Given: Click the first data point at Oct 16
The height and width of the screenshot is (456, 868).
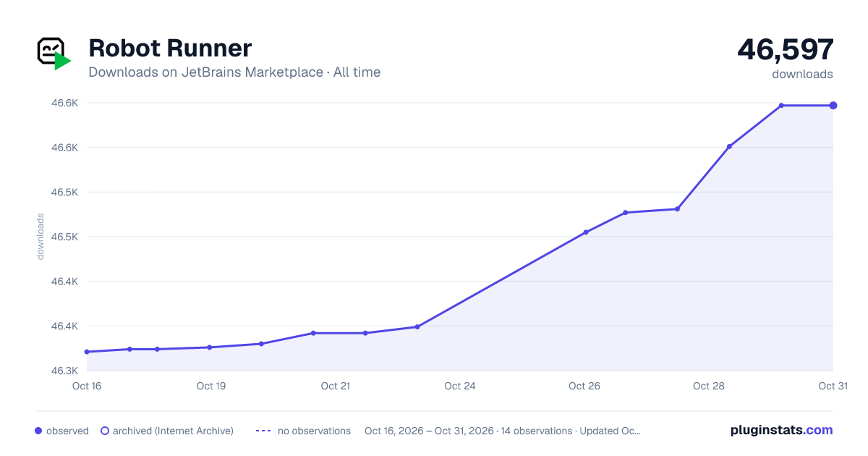Looking at the screenshot, I should tap(87, 352).
